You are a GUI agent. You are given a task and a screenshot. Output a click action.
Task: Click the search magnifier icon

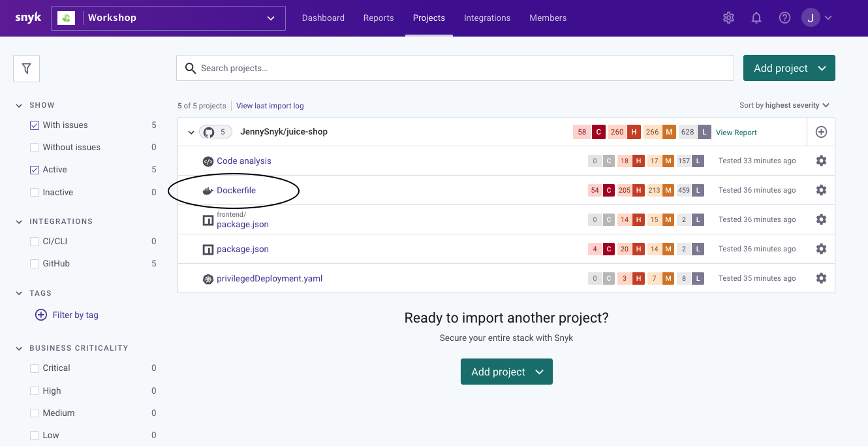191,68
